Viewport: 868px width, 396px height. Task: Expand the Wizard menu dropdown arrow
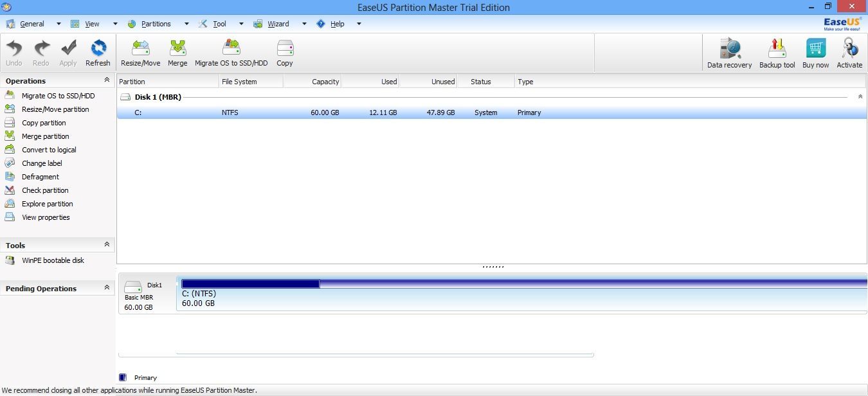tap(305, 24)
